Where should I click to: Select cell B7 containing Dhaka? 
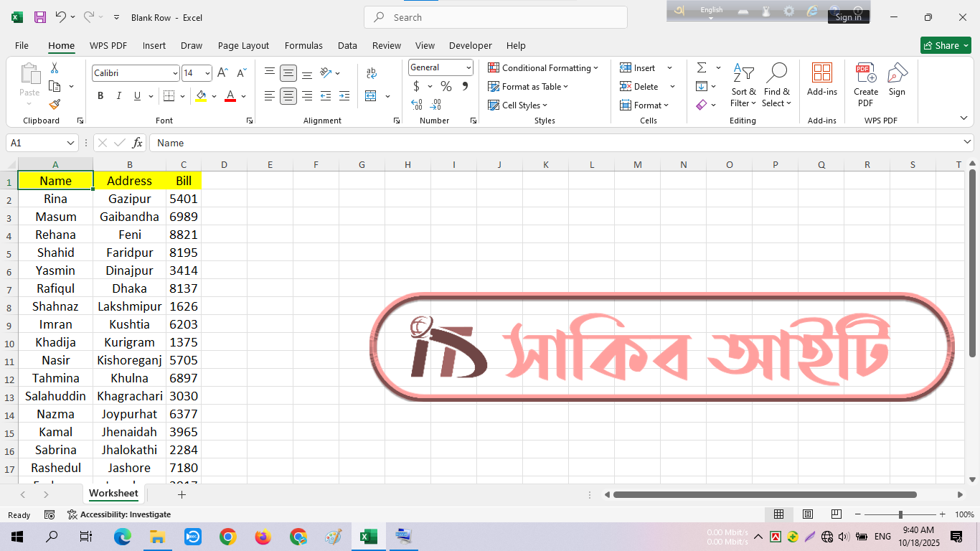(x=129, y=288)
